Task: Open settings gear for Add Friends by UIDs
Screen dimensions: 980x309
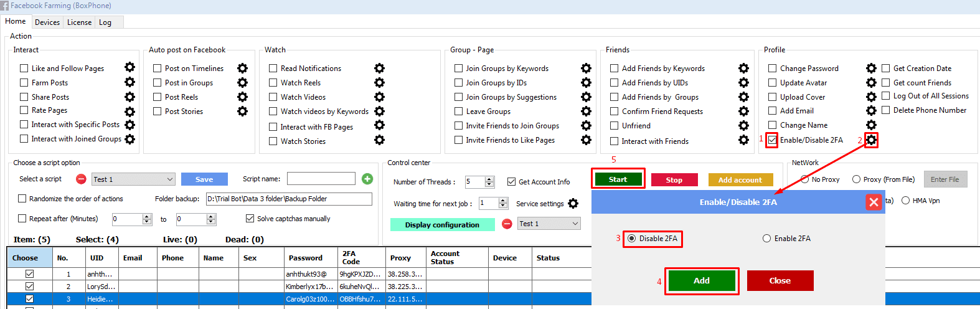Action: 743,82
